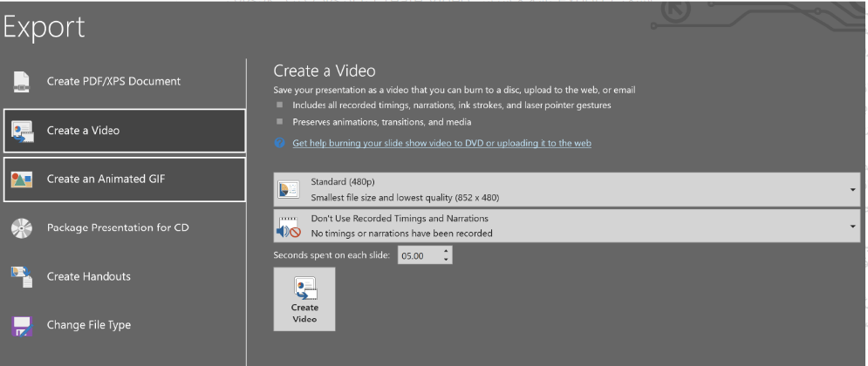Image resolution: width=868 pixels, height=366 pixels.
Task: Expand the timings and narrations dropdown arrow
Action: (x=852, y=226)
